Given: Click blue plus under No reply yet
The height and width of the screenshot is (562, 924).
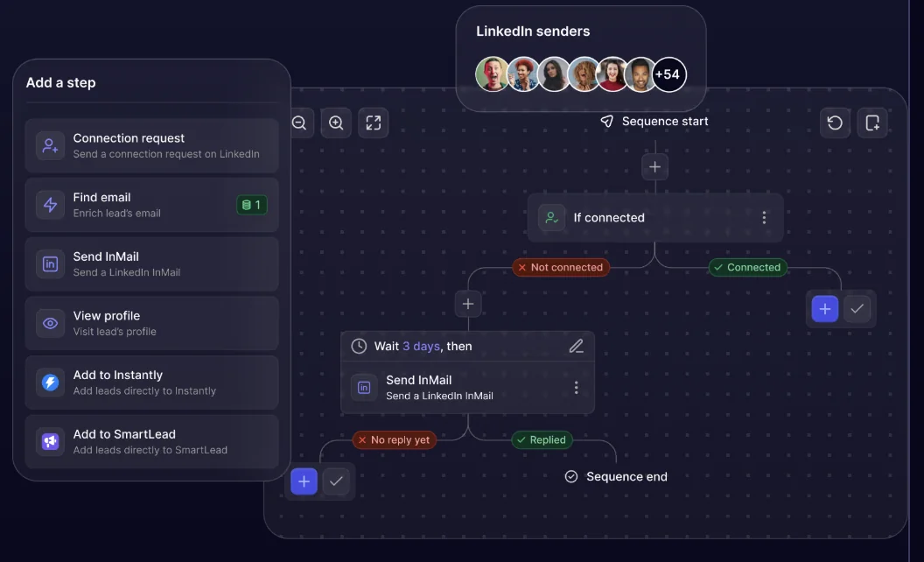Looking at the screenshot, I should tap(304, 481).
